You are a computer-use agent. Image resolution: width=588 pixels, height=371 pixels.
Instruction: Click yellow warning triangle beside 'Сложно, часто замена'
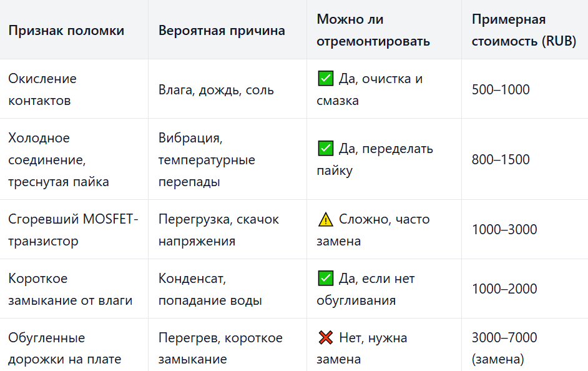pos(325,219)
